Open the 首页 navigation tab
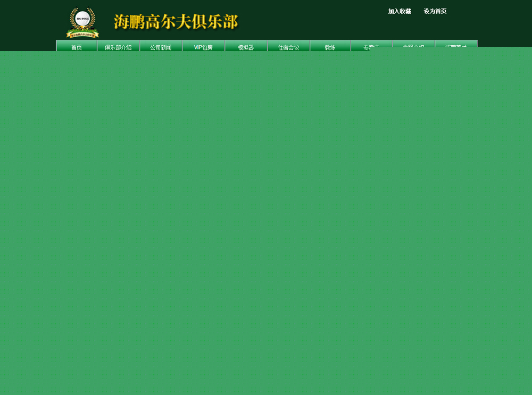This screenshot has width=532, height=395. tap(76, 46)
